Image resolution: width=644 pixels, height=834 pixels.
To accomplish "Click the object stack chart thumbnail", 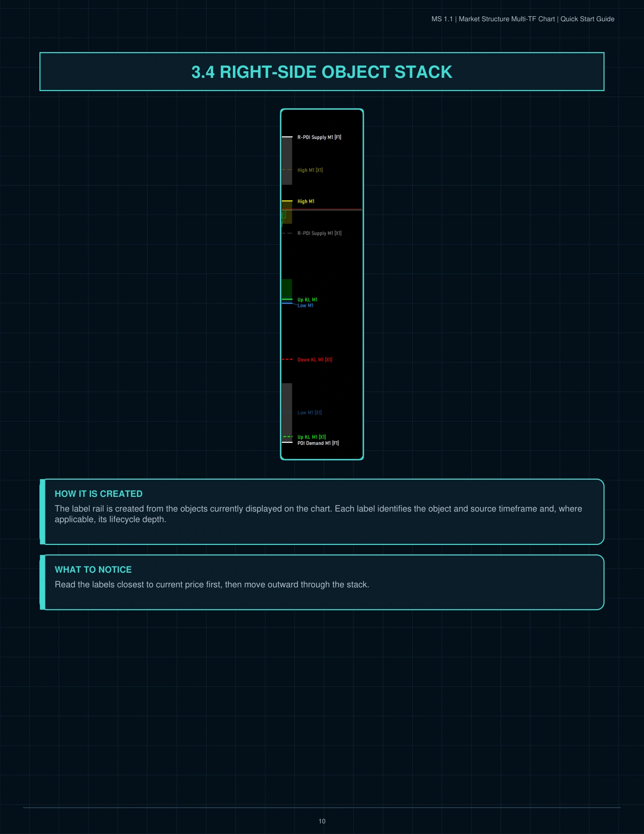I will click(322, 285).
